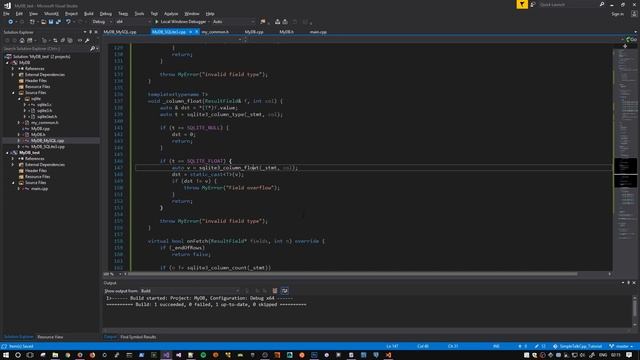This screenshot has height=360, width=640.
Task: Click the notifications flag icon in title bar
Action: click(522, 4)
